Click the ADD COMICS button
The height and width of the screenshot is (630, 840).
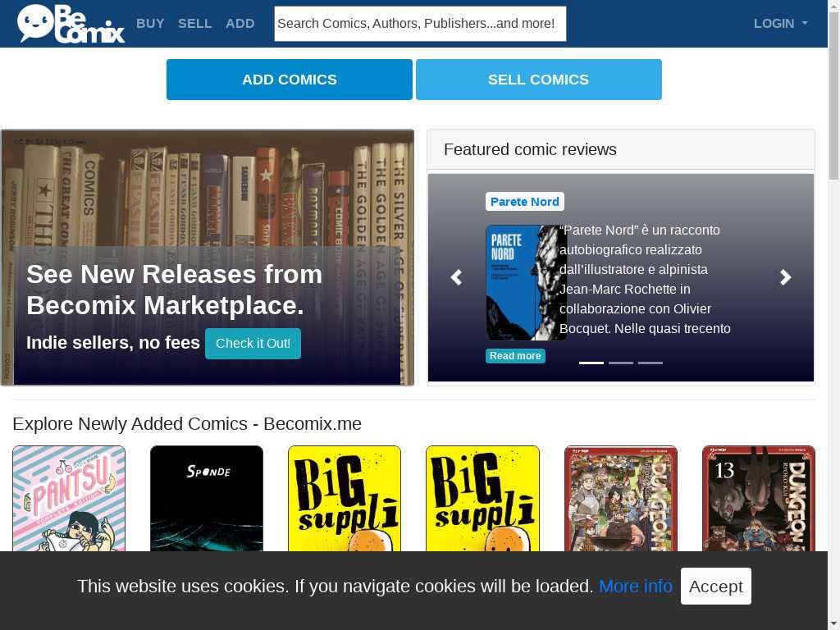pos(290,80)
